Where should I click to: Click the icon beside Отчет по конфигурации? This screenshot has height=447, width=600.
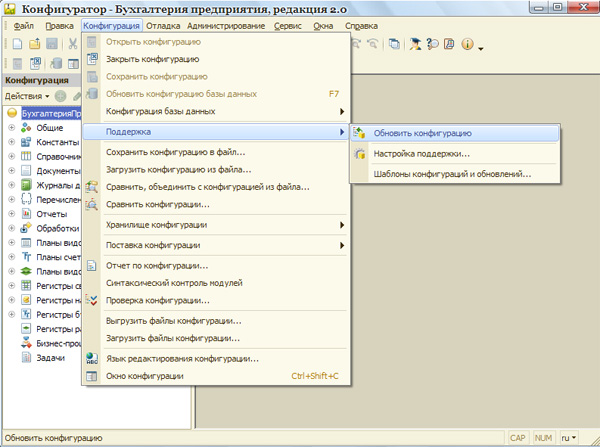(x=92, y=265)
